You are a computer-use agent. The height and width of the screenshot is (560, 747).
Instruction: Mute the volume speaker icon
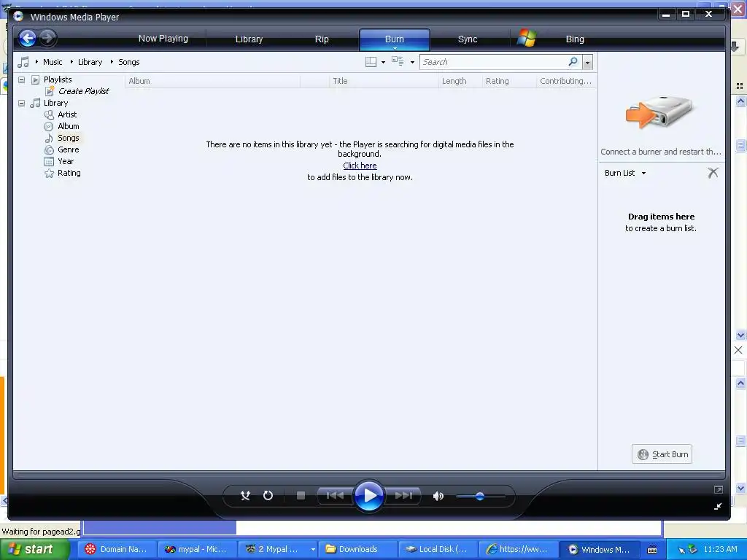438,496
